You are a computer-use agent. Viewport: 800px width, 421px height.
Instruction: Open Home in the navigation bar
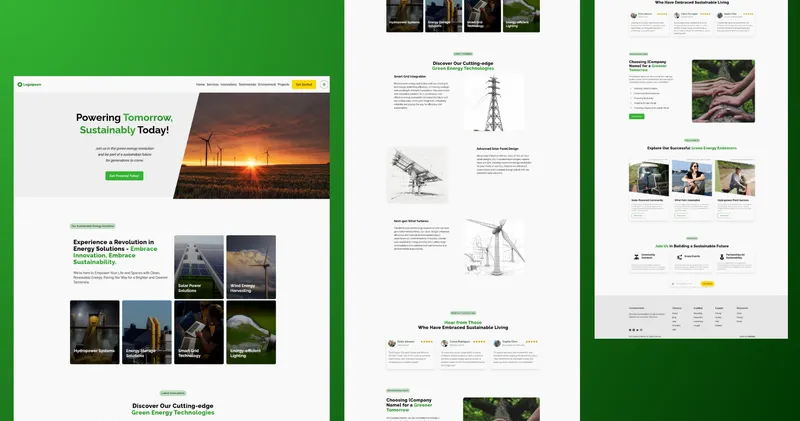(200, 85)
